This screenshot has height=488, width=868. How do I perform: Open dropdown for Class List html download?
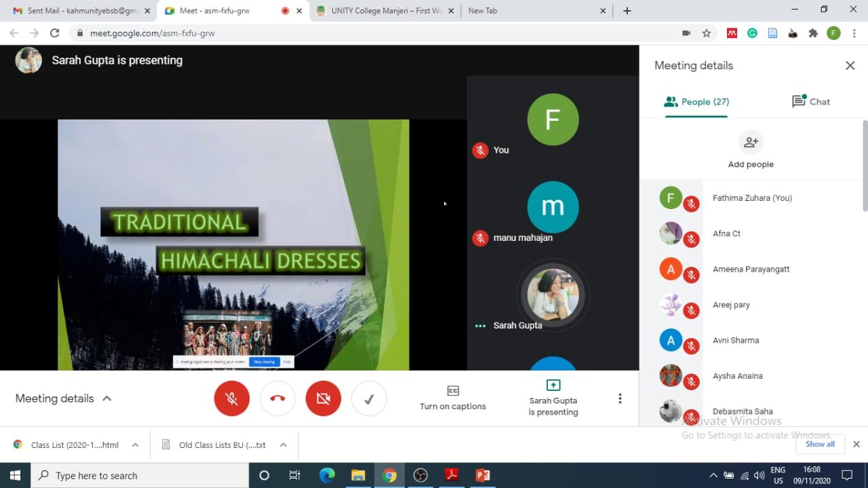135,445
